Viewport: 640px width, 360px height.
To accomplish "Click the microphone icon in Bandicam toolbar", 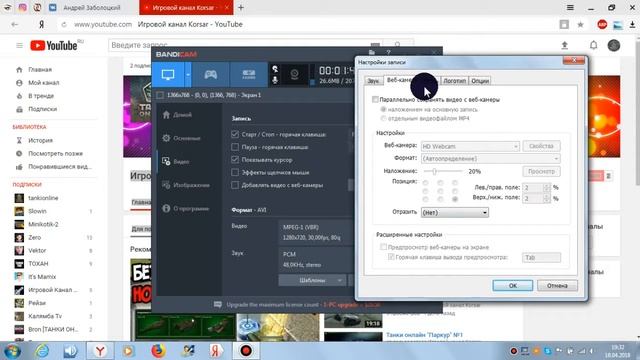I will click(x=275, y=80).
